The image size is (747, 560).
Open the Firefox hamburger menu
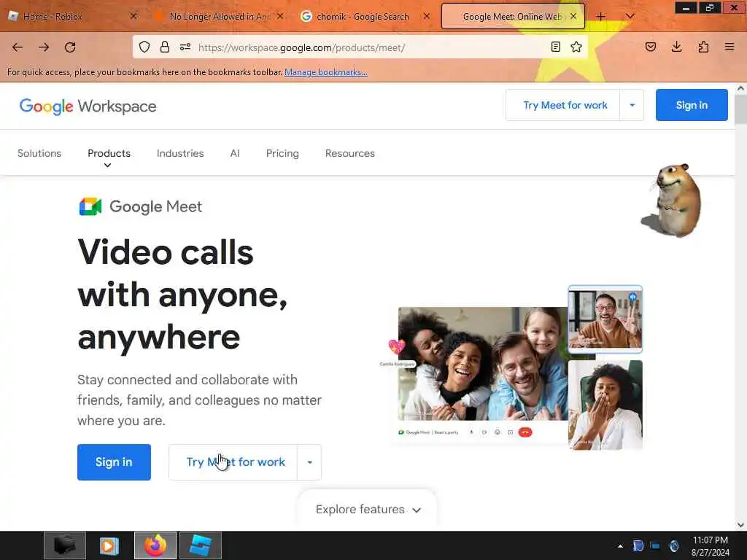pyautogui.click(x=729, y=47)
